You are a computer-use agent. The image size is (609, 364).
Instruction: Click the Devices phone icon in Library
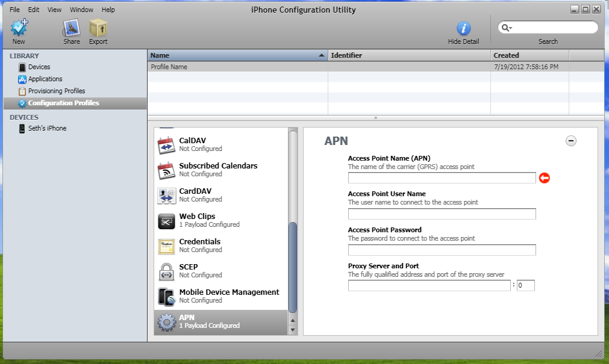(x=22, y=67)
